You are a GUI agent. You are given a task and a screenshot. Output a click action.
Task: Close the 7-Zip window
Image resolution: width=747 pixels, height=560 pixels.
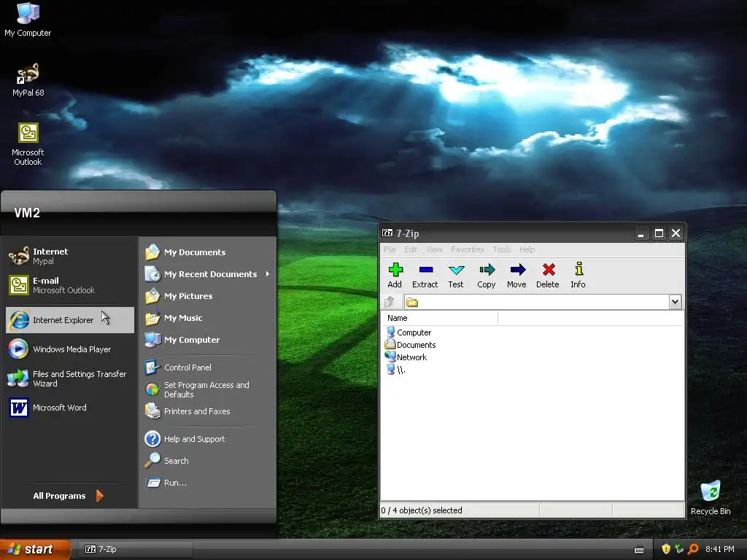676,233
